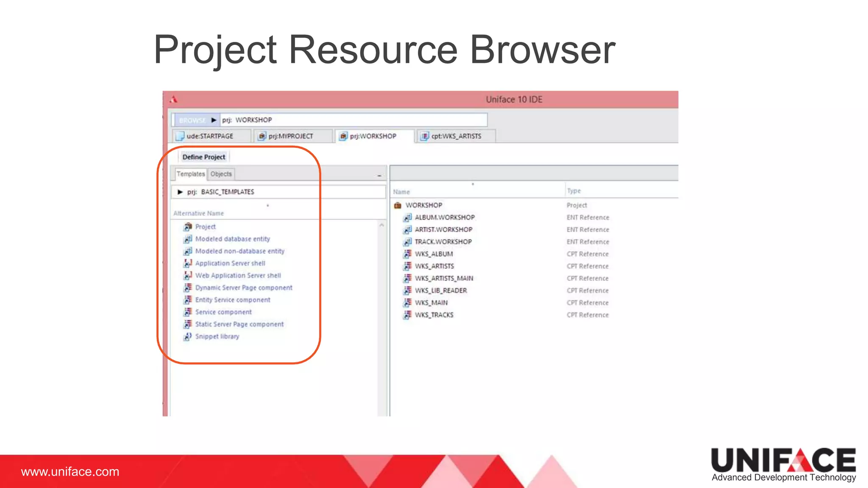
Task: Open the cpt:WKS_ARTISTS tab
Action: pyautogui.click(x=456, y=136)
